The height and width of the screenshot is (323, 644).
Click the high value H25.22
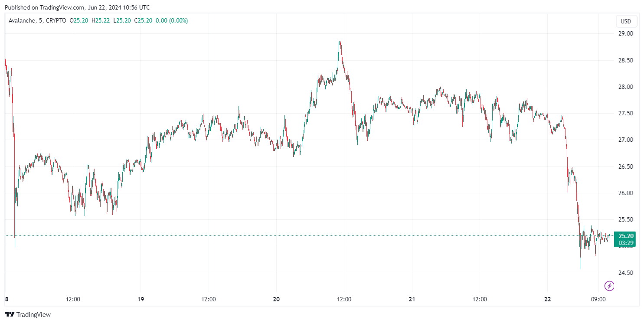[x=101, y=20]
